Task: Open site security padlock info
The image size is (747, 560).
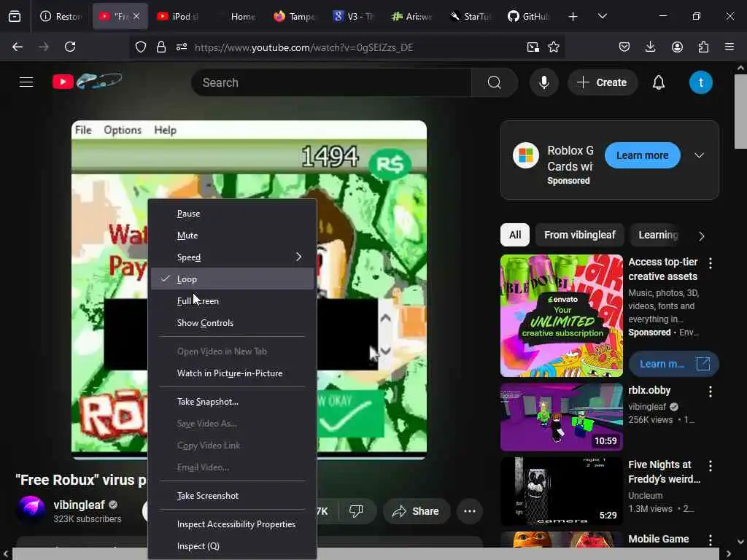Action: click(x=161, y=47)
